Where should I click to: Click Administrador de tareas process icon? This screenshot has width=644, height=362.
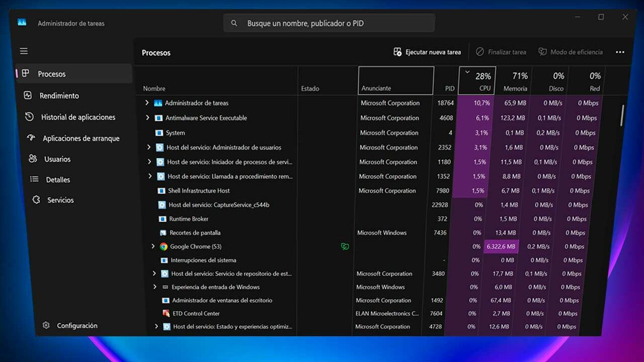(158, 103)
